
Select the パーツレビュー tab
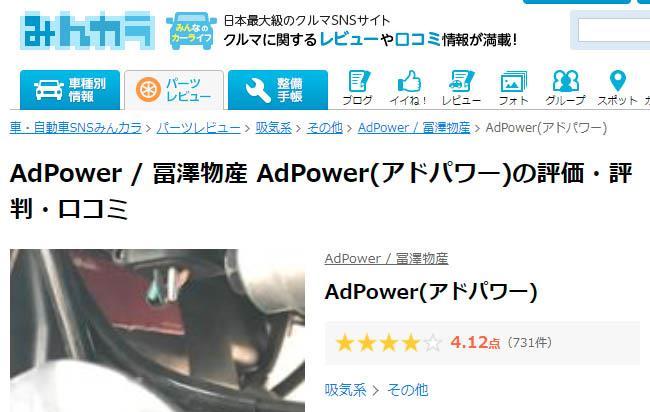(174, 90)
